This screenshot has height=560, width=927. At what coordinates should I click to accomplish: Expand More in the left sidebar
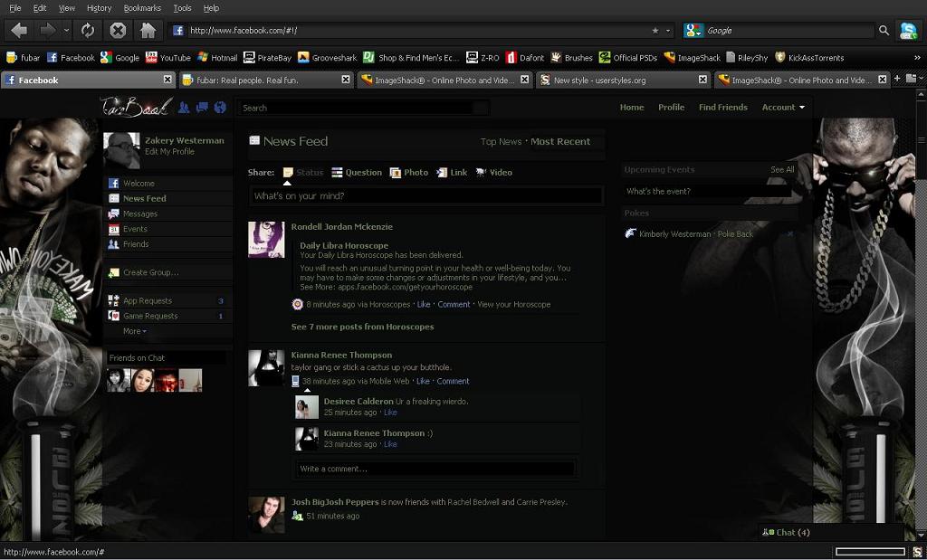[135, 331]
